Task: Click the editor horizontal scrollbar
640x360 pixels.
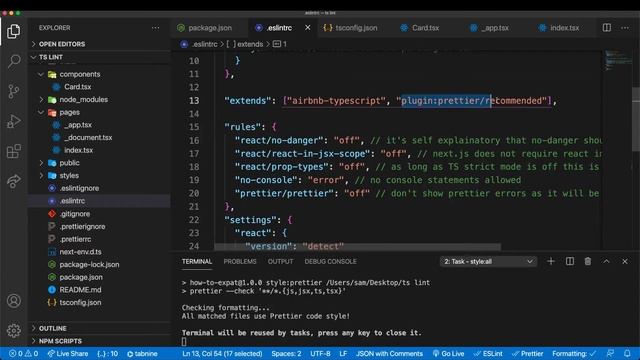Action: point(358,247)
